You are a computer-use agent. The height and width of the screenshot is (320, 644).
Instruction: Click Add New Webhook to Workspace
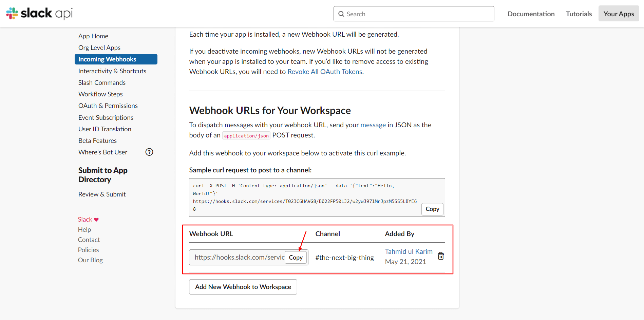[x=243, y=287]
